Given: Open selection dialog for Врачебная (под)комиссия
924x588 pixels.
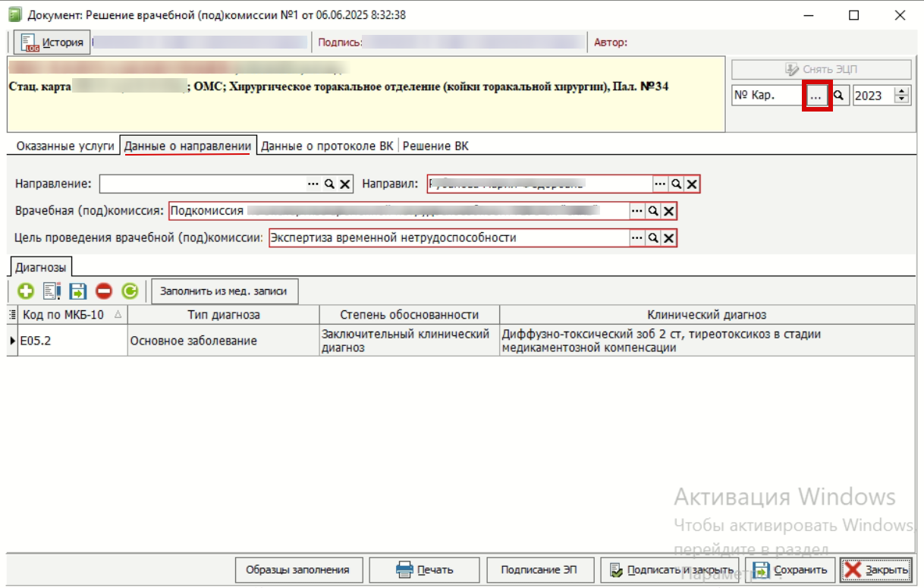Looking at the screenshot, I should [x=636, y=211].
